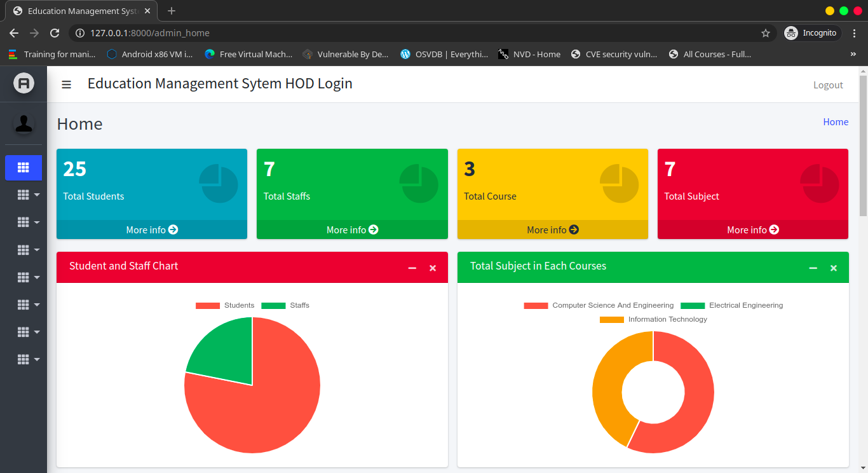This screenshot has height=473, width=868.
Task: Click the pie icon on Total Course card
Action: pos(620,184)
